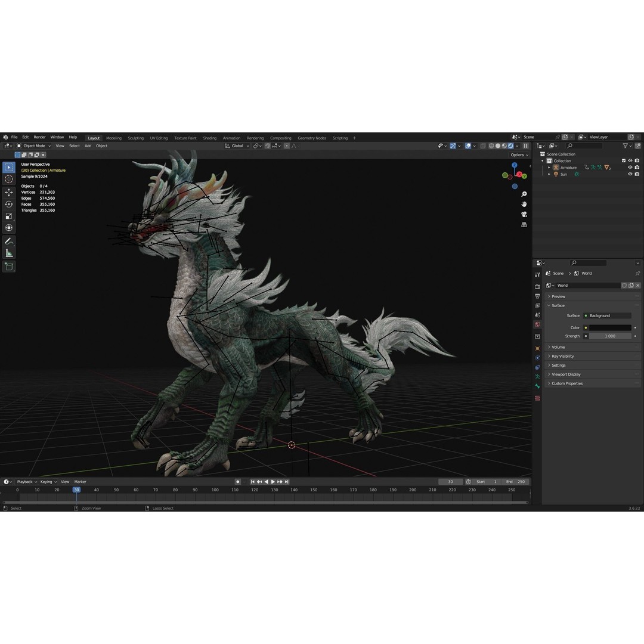Toggle camera view icon in viewport
Screen dimensions: 644x644
[x=524, y=215]
